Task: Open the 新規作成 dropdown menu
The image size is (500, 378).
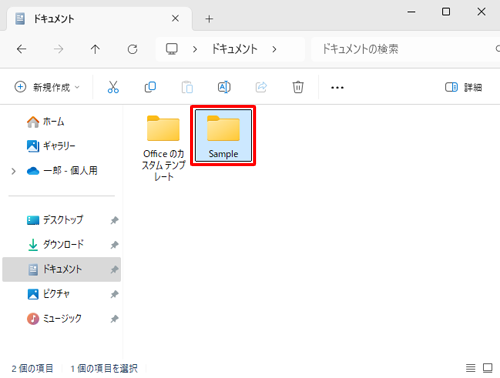Action: [47, 87]
